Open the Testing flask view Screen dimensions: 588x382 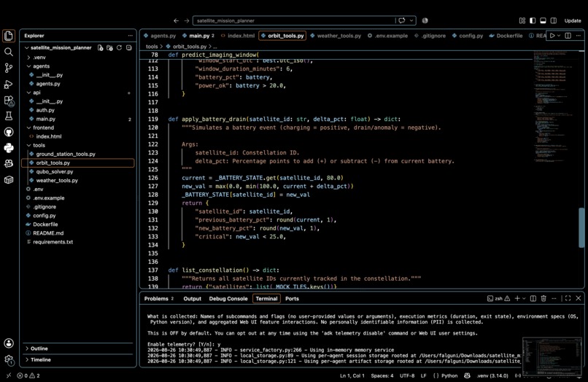[9, 116]
